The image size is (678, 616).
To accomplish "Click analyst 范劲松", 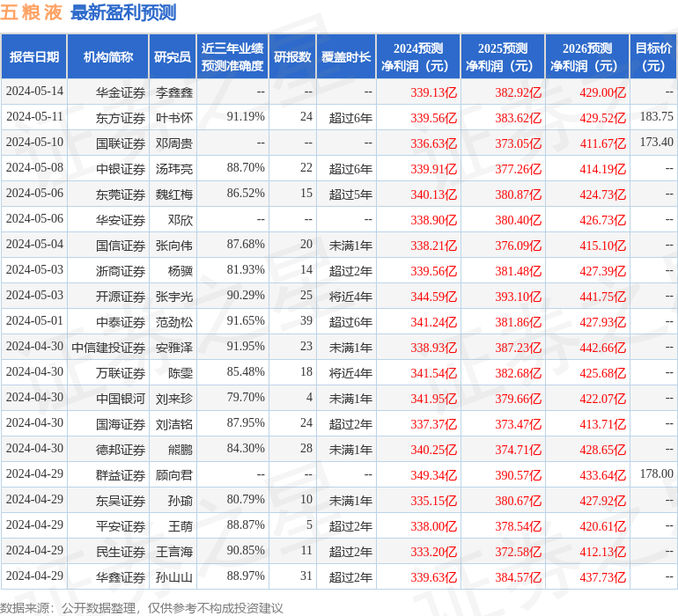I will pyautogui.click(x=174, y=322).
